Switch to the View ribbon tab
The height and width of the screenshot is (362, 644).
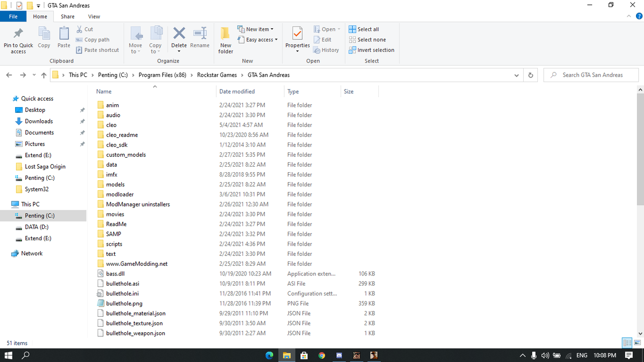pyautogui.click(x=94, y=17)
